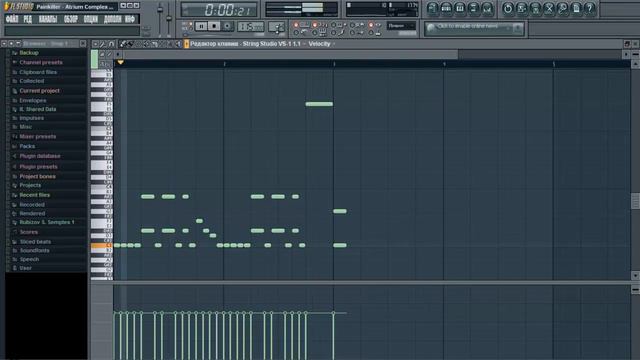640x360 pixels.
Task: Click the main volume slider knob
Action: [x=160, y=10]
